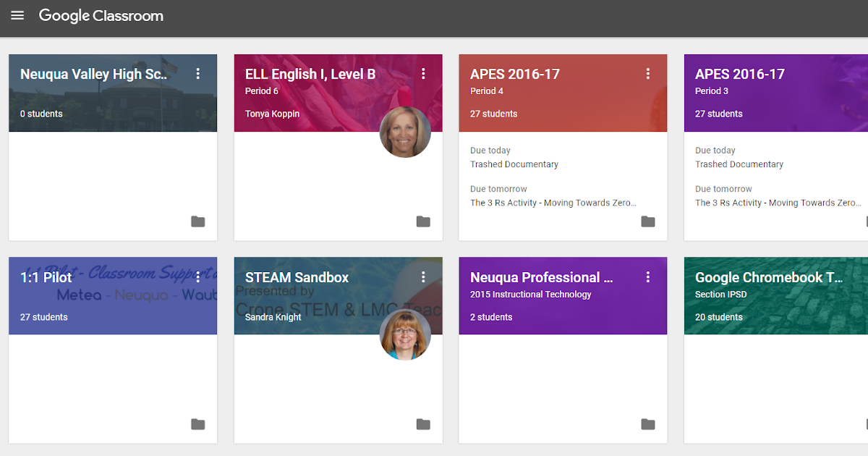Open the Neuqua Professional class Drive folder
Viewport: 868px width, 456px height.
(648, 424)
